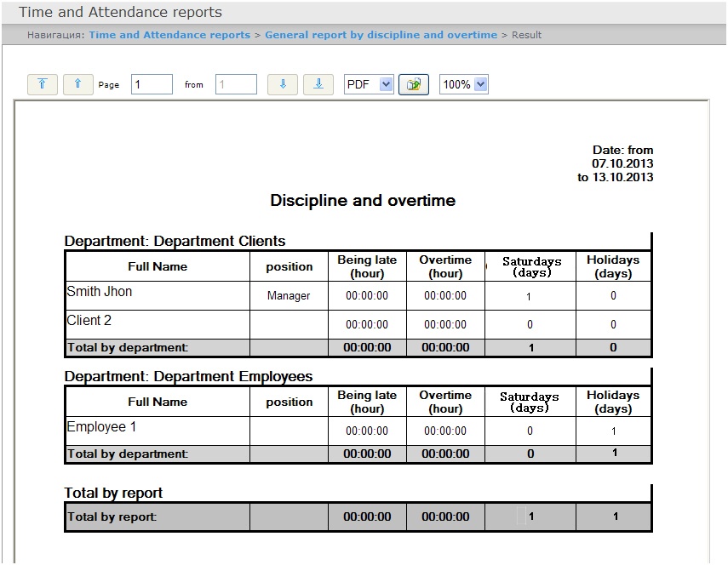
Task: Go to the previous report page
Action: (x=77, y=84)
